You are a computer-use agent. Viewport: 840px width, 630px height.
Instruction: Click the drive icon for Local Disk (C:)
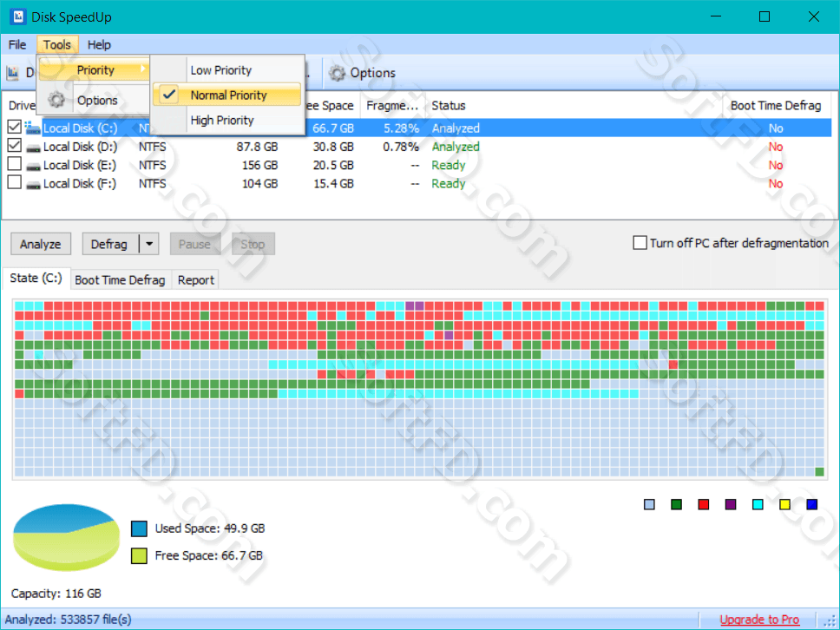[x=33, y=128]
